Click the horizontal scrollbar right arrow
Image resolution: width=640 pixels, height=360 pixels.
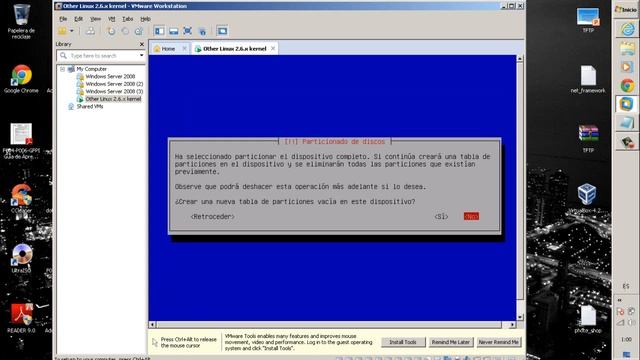click(512, 325)
